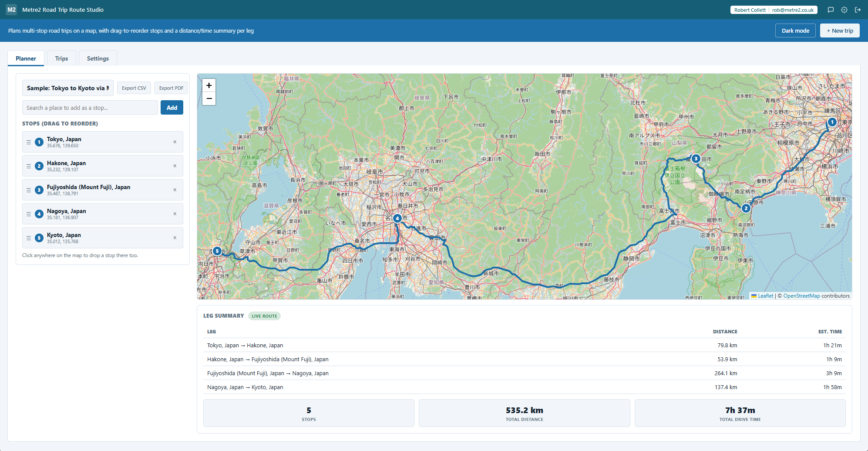Open the chat messages icon in header
Screen dimensions: 868x451
coord(831,10)
